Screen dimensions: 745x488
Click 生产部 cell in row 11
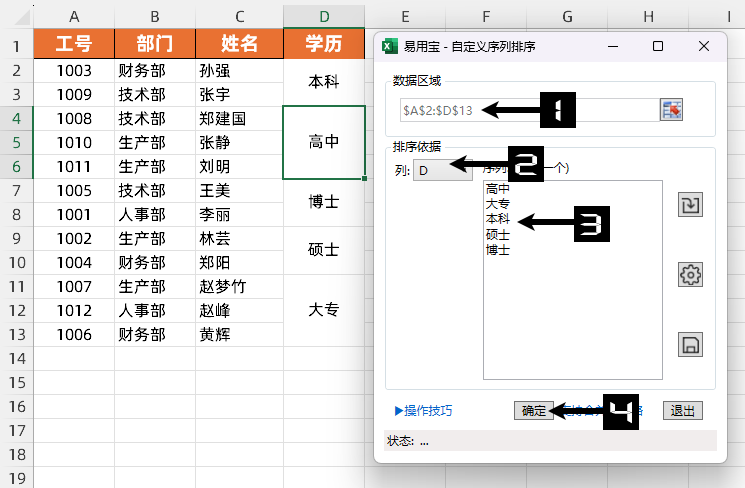155,287
